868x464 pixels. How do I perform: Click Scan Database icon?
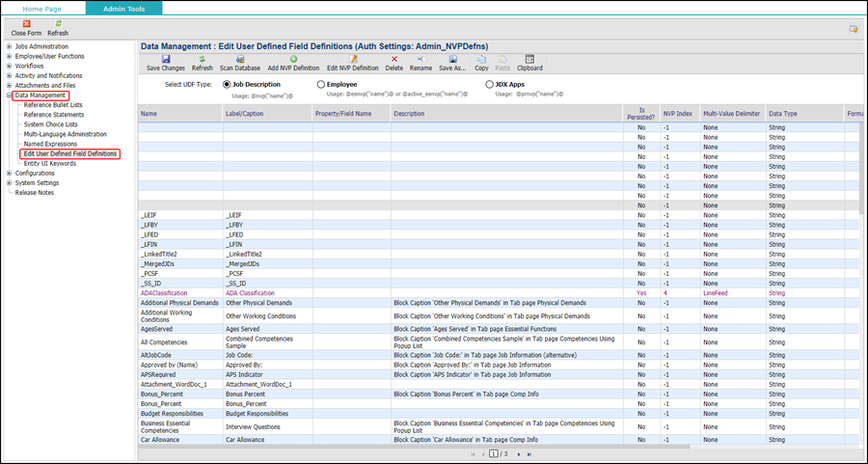(x=239, y=59)
